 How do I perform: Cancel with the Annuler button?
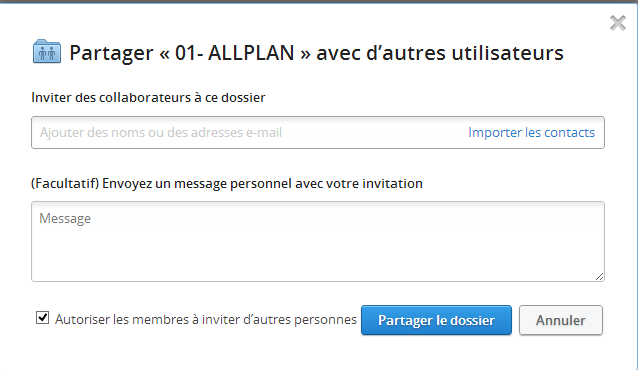[x=561, y=320]
